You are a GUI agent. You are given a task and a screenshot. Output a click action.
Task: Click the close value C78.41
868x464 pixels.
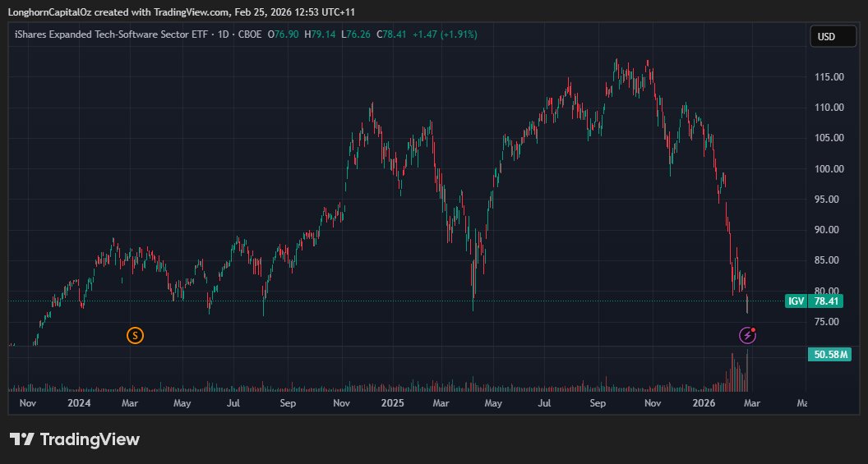tap(391, 34)
